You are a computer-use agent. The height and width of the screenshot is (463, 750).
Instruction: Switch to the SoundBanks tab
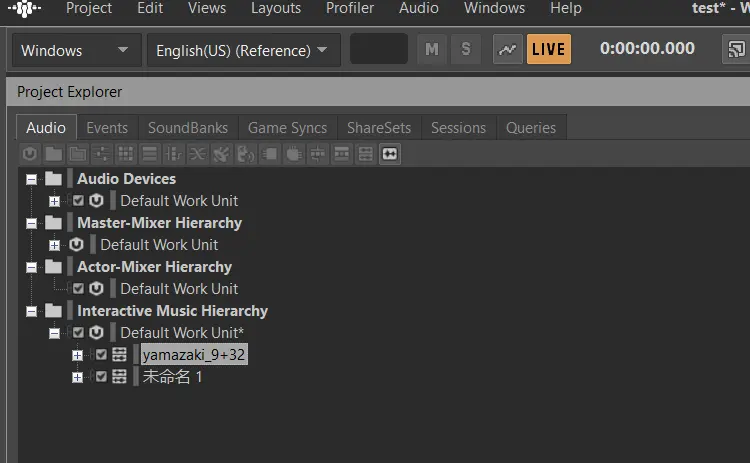(188, 128)
